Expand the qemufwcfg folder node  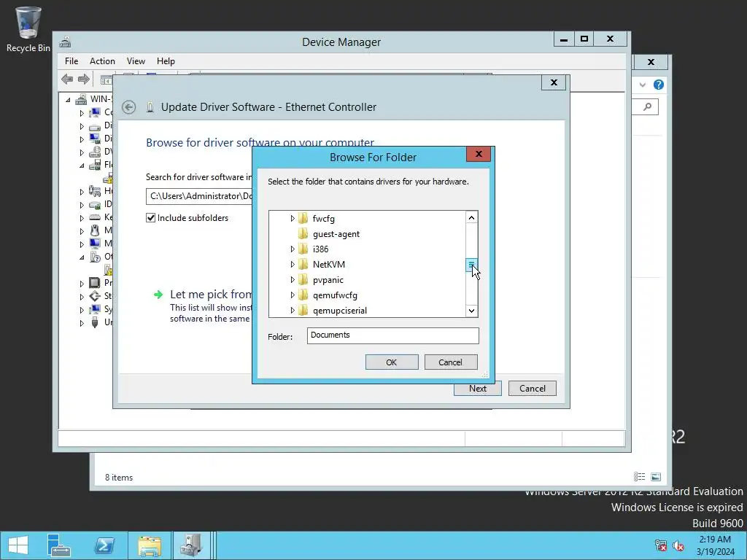293,295
